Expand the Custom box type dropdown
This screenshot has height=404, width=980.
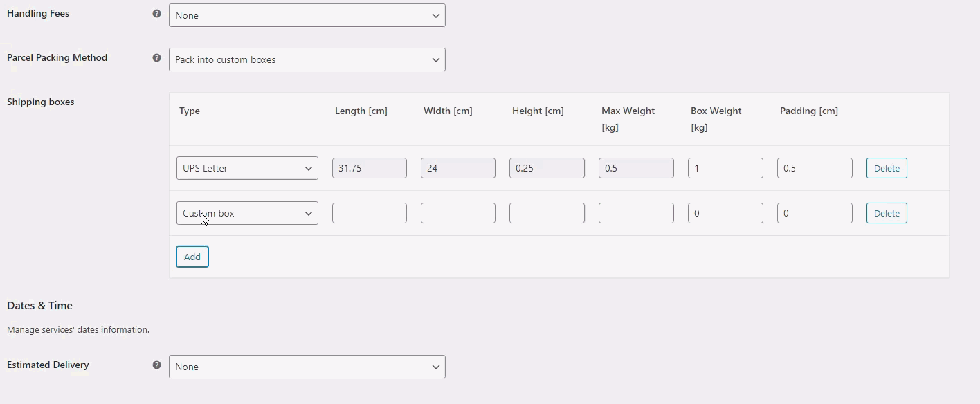(x=247, y=213)
